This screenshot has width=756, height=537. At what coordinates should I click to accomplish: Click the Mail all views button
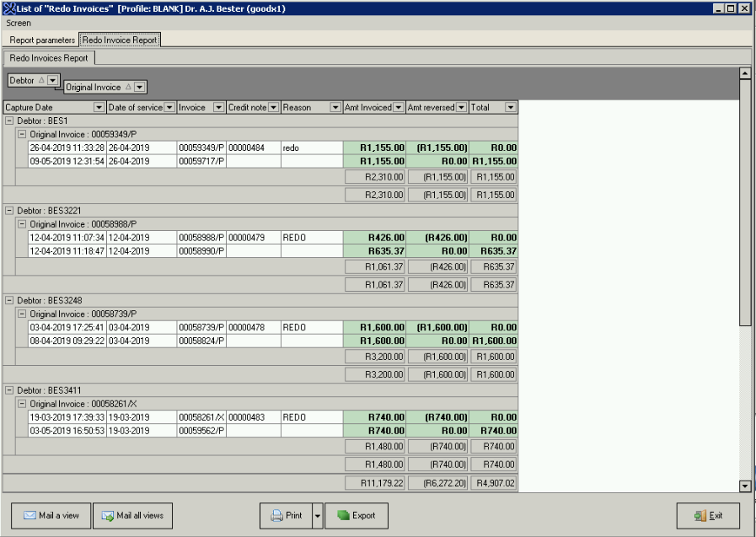tap(132, 515)
